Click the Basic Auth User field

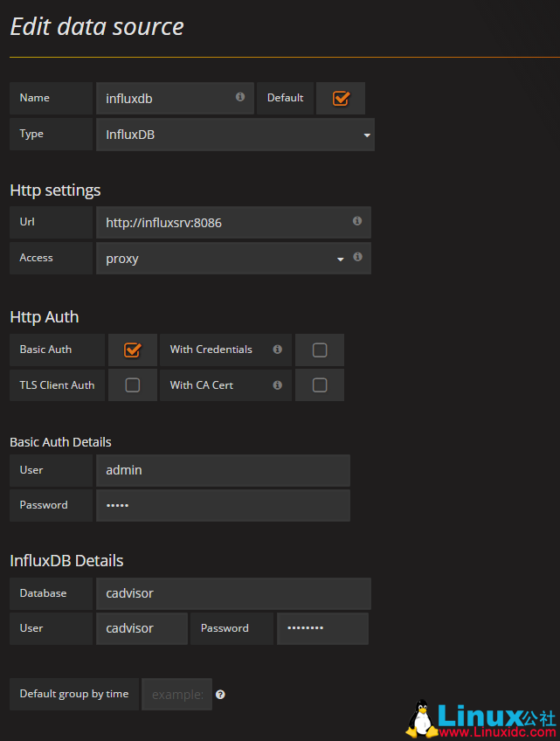pyautogui.click(x=223, y=470)
